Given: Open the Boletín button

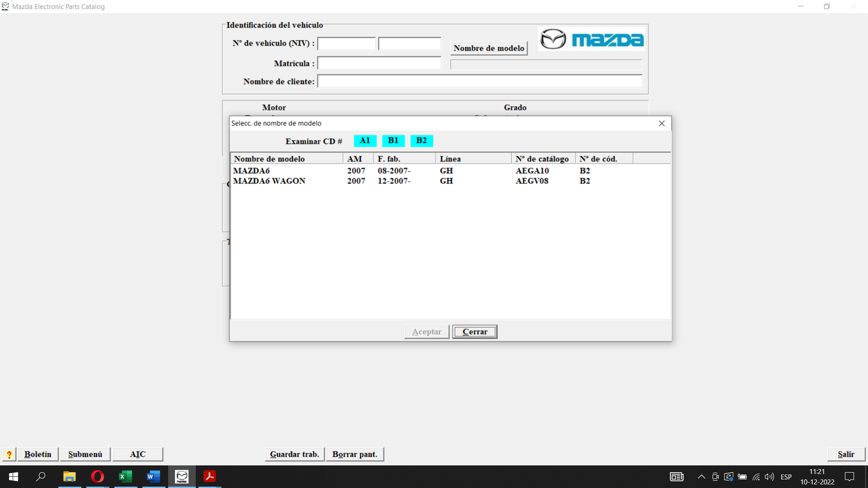Looking at the screenshot, I should (x=38, y=454).
